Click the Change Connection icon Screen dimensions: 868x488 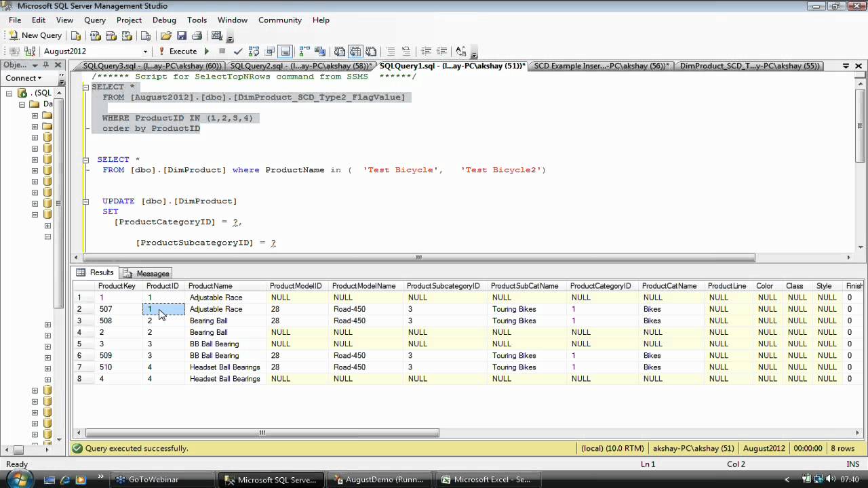click(30, 51)
